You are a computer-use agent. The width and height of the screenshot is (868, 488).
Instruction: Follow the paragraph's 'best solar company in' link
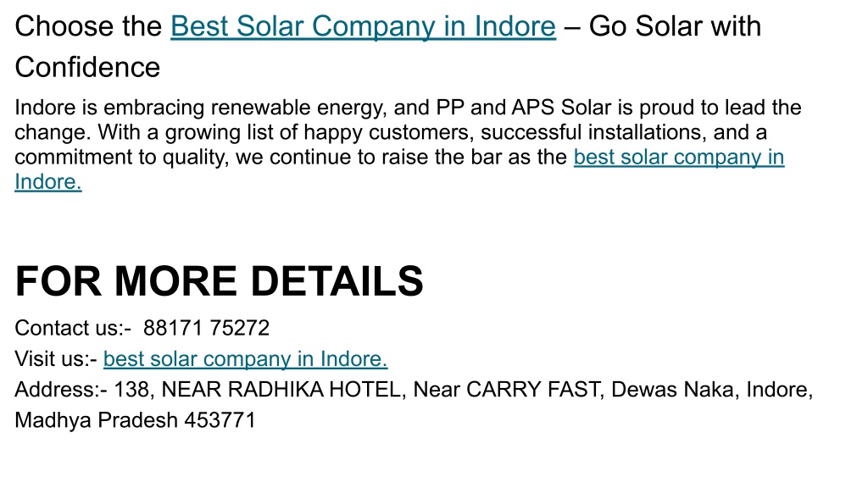click(x=679, y=157)
